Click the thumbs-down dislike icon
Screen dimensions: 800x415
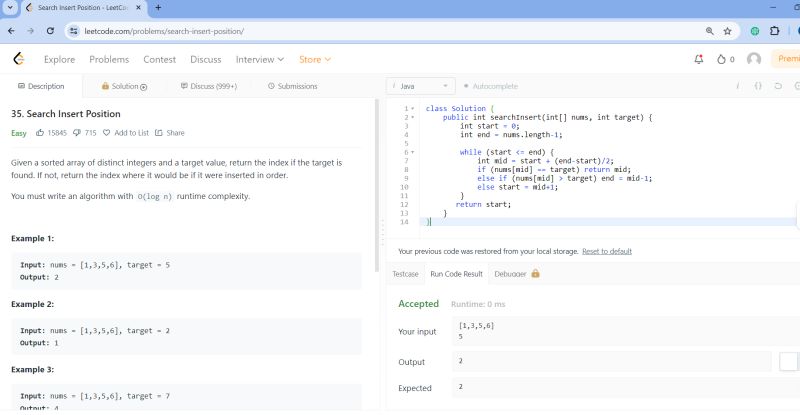(x=76, y=132)
